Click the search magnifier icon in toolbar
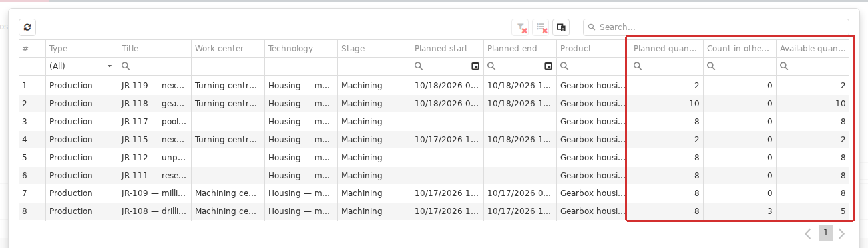Screen dimensions: 868x248 click(592, 27)
